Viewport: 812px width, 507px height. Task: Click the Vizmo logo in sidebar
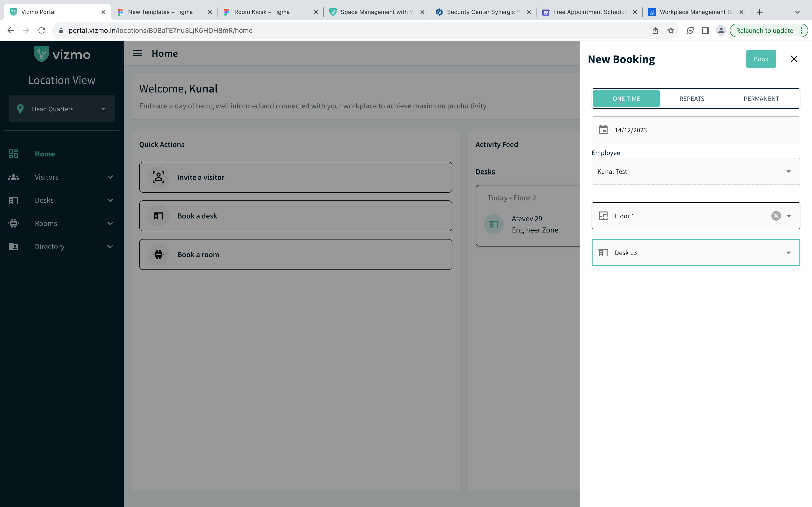62,54
